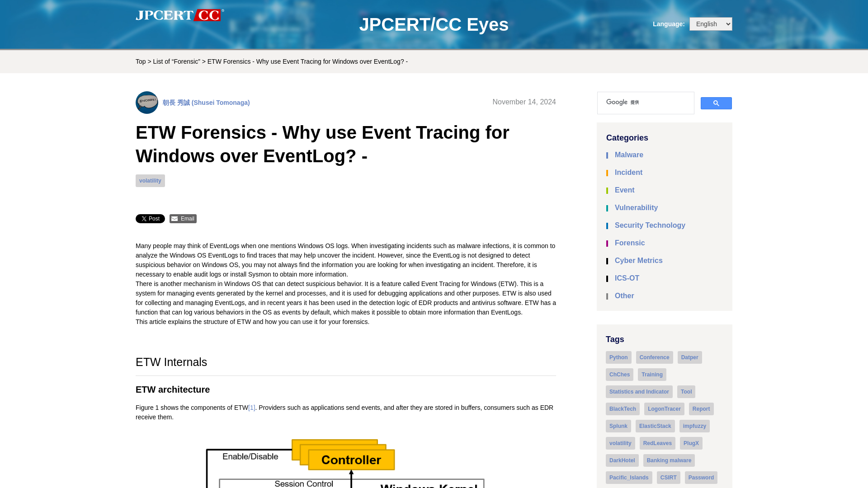Viewport: 868px width, 488px height.
Task: Select the Forensic category menu item
Action: click(x=630, y=243)
